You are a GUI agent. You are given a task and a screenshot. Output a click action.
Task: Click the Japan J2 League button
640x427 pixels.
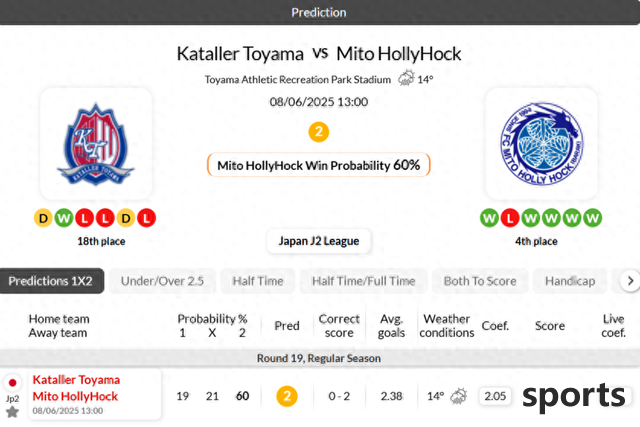(x=319, y=241)
